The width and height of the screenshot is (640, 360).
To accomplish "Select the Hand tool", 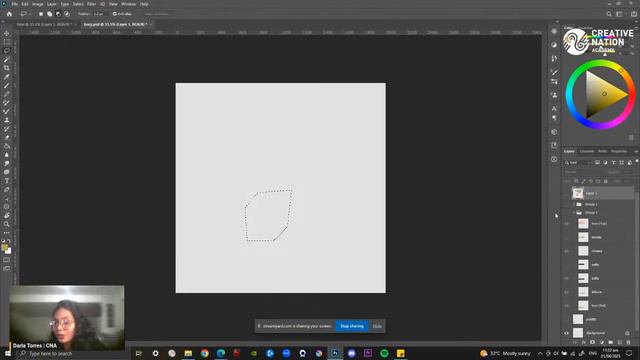I will point(7,216).
